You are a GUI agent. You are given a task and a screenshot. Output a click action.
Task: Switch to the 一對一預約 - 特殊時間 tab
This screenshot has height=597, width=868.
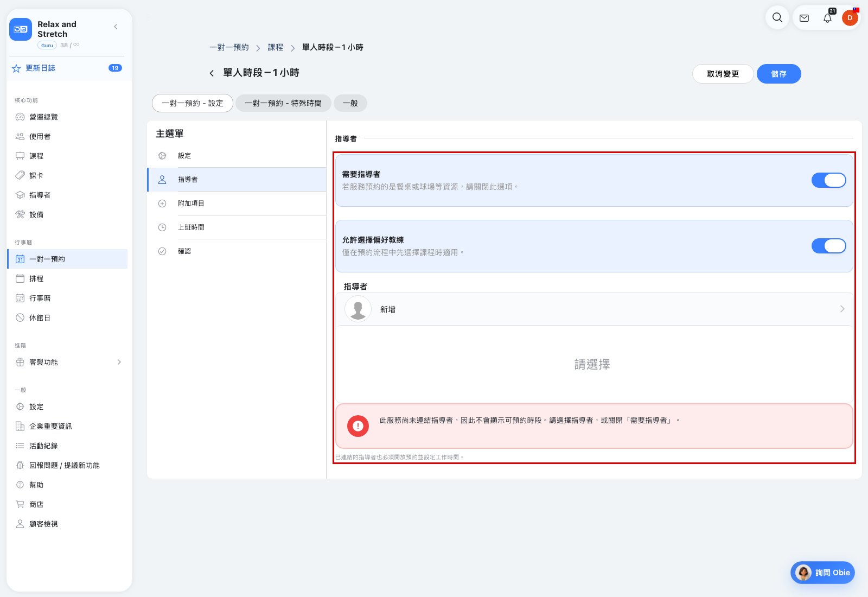coord(283,103)
